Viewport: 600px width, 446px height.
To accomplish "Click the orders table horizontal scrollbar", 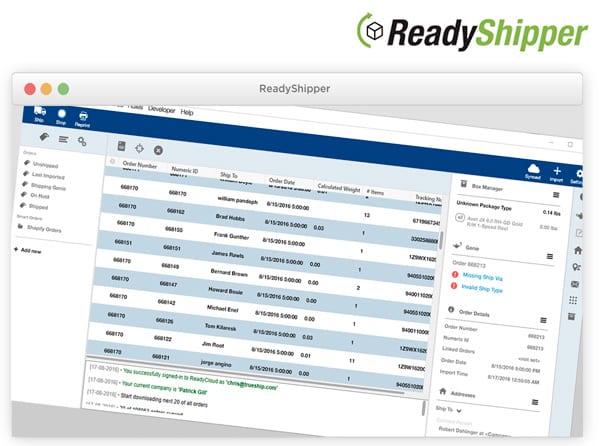I will tap(245, 376).
